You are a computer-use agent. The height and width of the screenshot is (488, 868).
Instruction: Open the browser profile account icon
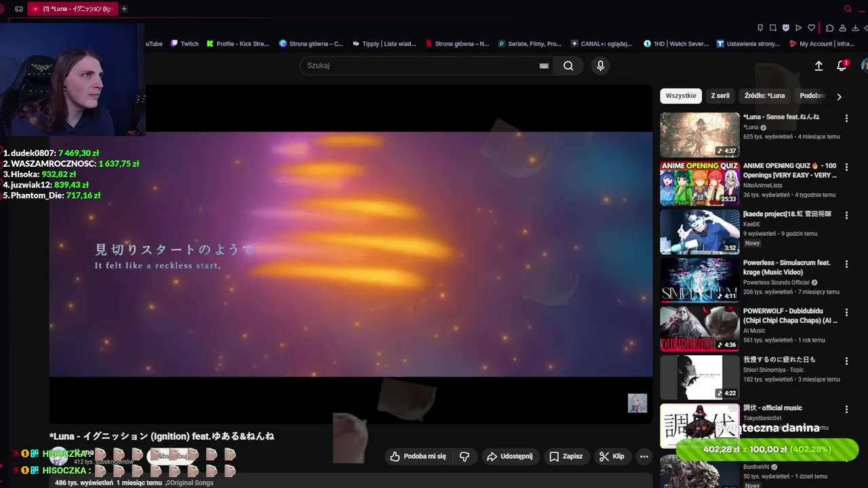(842, 28)
